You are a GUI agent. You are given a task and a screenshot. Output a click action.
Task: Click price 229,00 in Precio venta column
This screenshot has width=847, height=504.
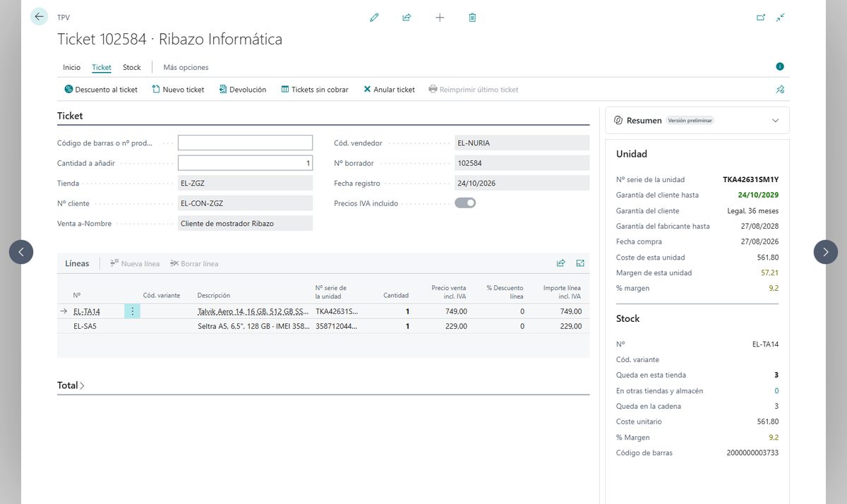(x=456, y=326)
